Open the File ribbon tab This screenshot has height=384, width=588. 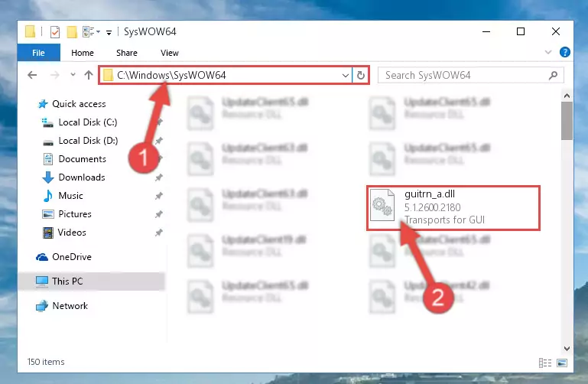point(39,53)
